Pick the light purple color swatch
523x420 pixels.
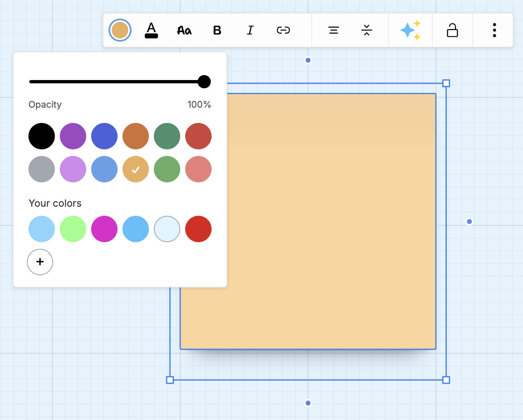[x=73, y=169]
